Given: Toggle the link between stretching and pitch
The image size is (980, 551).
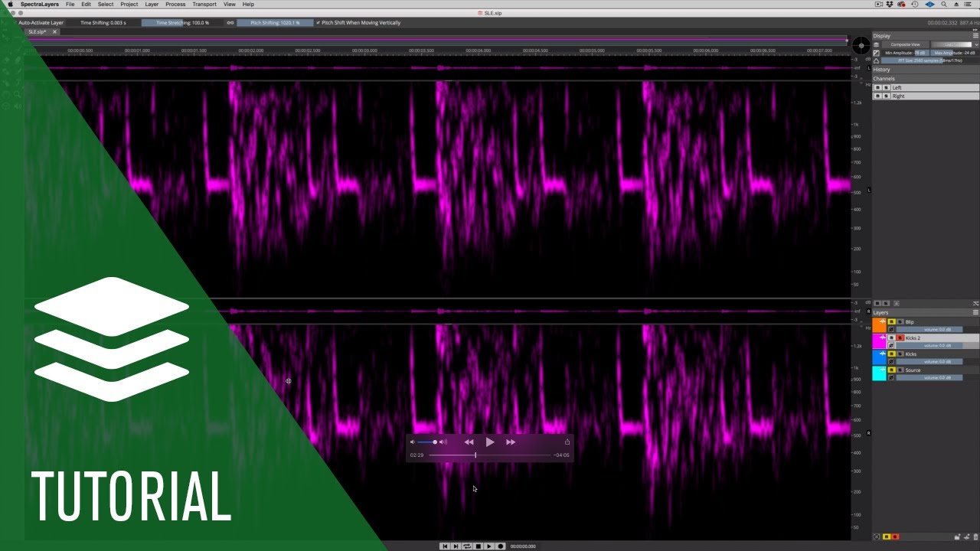Looking at the screenshot, I should (x=230, y=23).
